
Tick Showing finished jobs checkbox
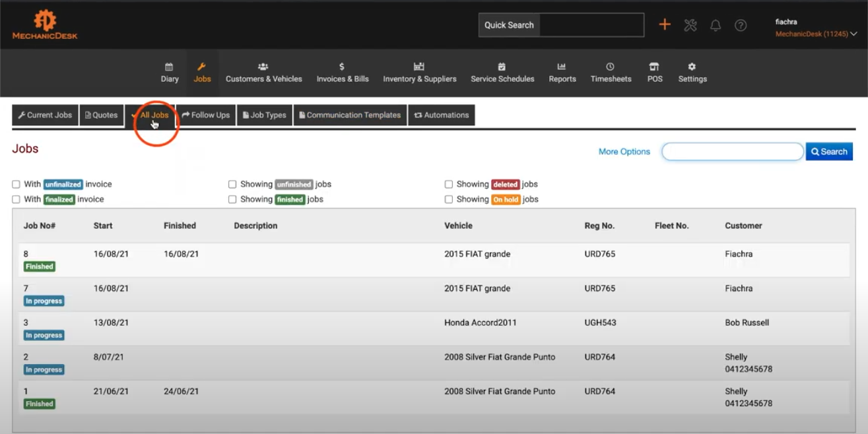point(232,199)
